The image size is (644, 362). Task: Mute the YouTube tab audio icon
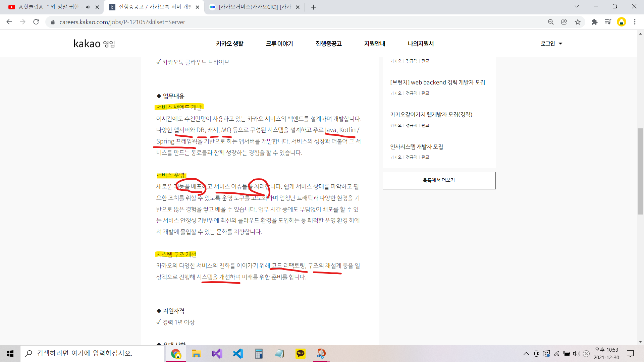(x=88, y=7)
